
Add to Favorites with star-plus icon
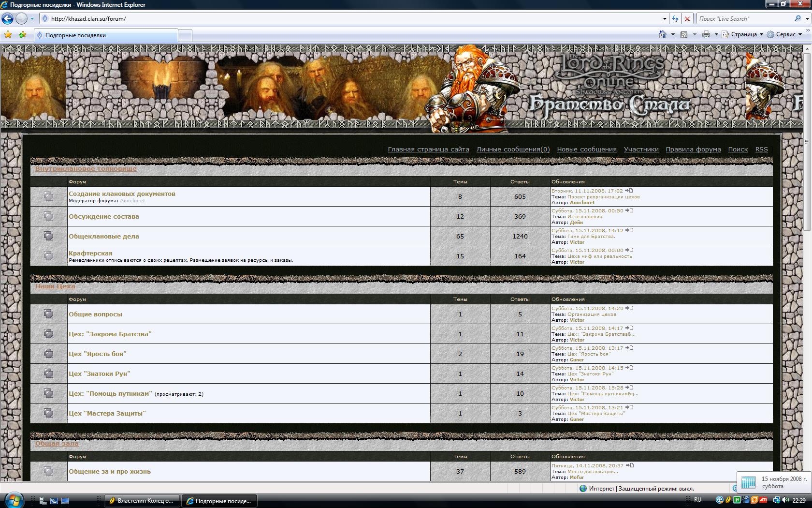[x=22, y=35]
